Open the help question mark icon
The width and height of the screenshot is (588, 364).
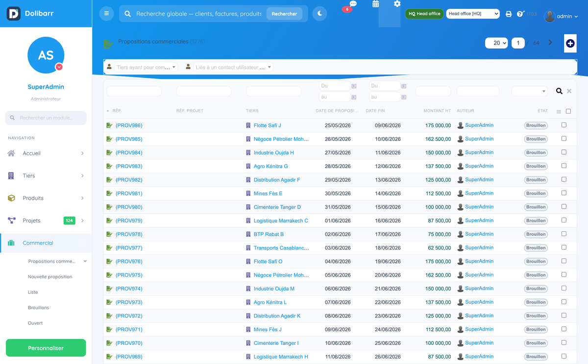click(x=520, y=14)
